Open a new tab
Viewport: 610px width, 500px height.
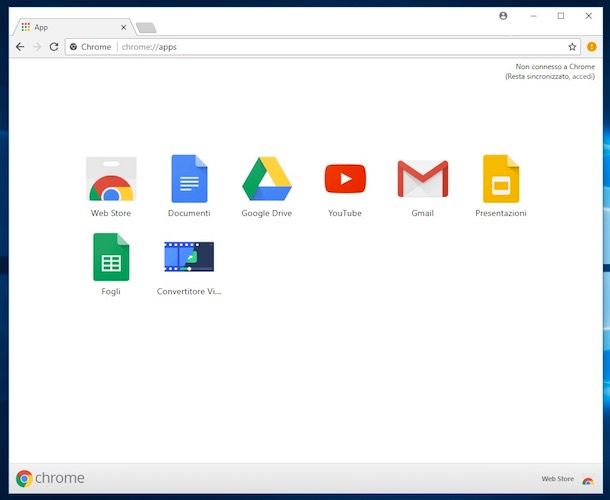pyautogui.click(x=146, y=28)
